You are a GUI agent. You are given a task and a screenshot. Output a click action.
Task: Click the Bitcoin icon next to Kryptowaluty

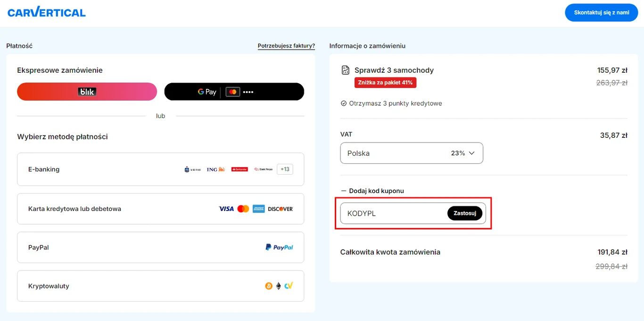tap(269, 286)
